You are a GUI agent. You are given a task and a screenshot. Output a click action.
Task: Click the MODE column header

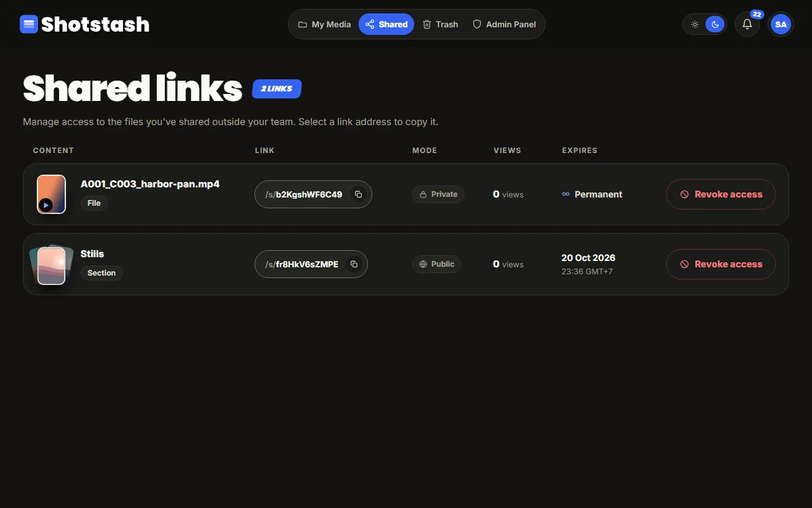pyautogui.click(x=424, y=150)
